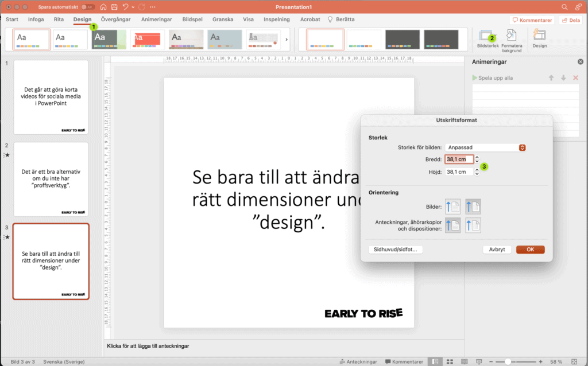Toggle the Spara automatiskt switch
Image resolution: width=588 pixels, height=366 pixels.
point(87,7)
